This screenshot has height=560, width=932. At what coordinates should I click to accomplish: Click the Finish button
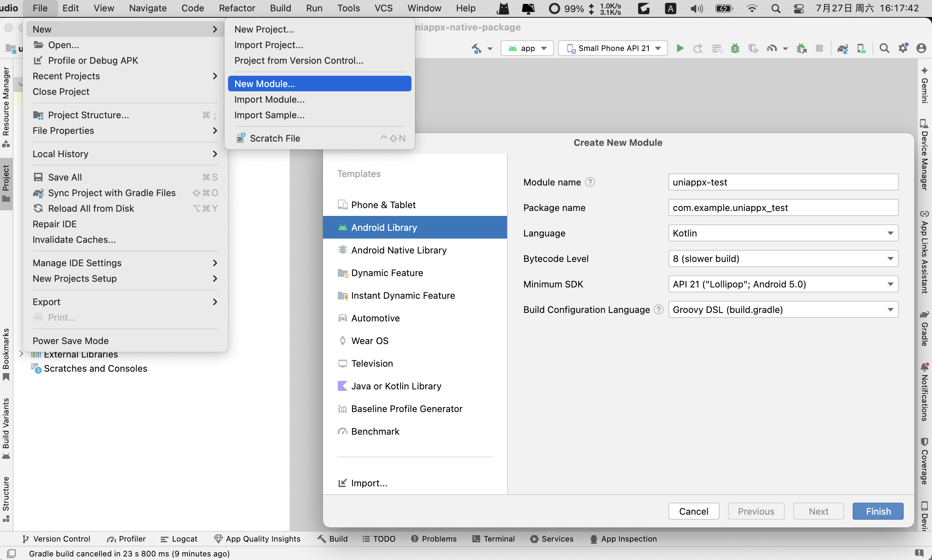point(877,511)
